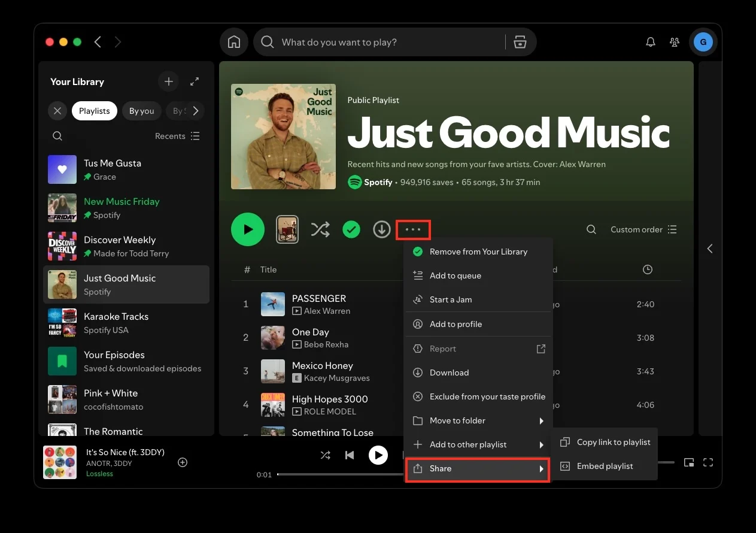Download the playlist with arrow icon
This screenshot has height=533, width=756.
point(382,229)
